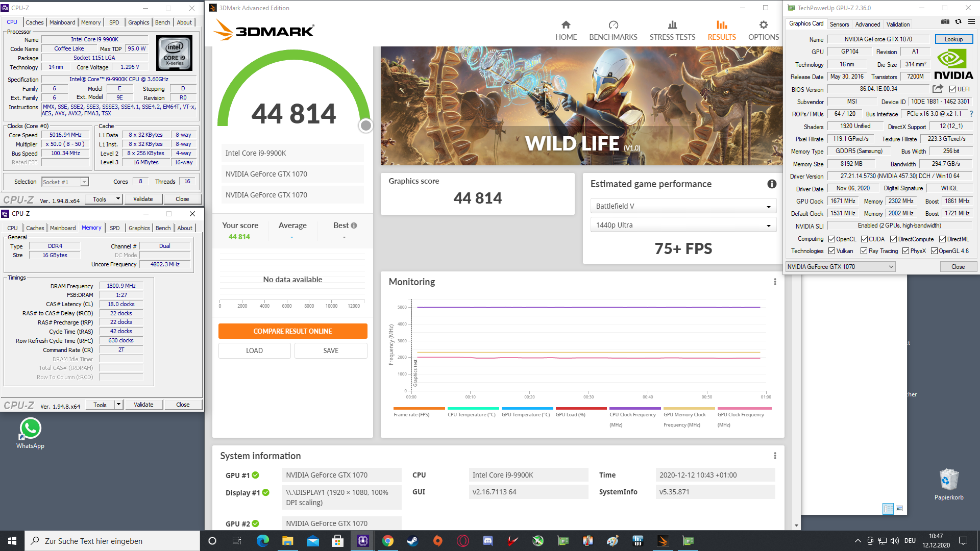Viewport: 980px width, 551px height.
Task: Open the notification center in the taskbar
Action: [x=963, y=541]
